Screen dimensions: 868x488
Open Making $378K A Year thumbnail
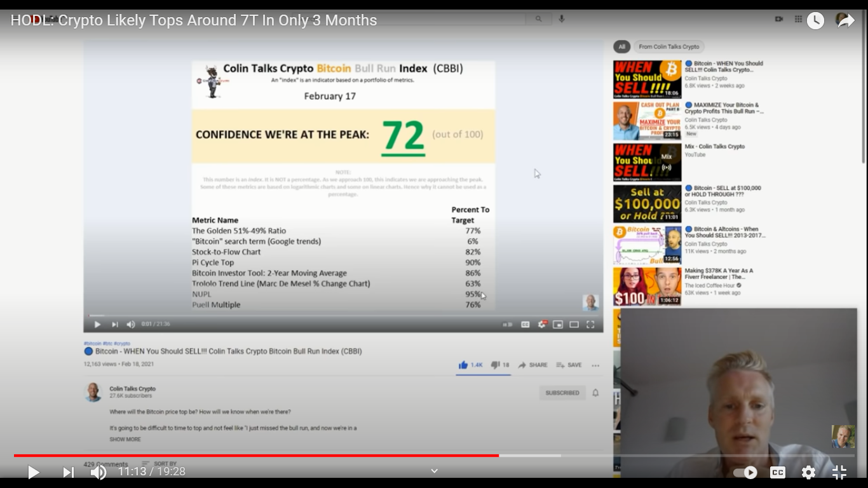648,287
